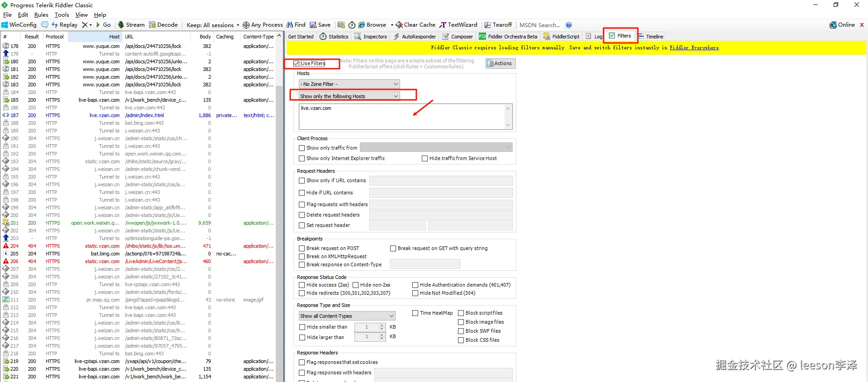Image resolution: width=868 pixels, height=382 pixels.
Task: Launch Browse from the toolbar
Action: [373, 25]
